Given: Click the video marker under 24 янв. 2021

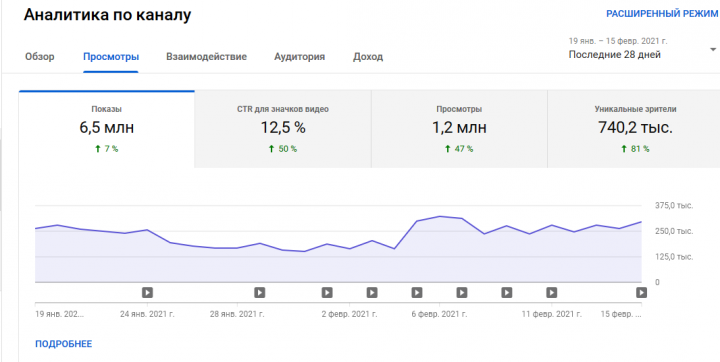Looking at the screenshot, I should pyautogui.click(x=147, y=292).
